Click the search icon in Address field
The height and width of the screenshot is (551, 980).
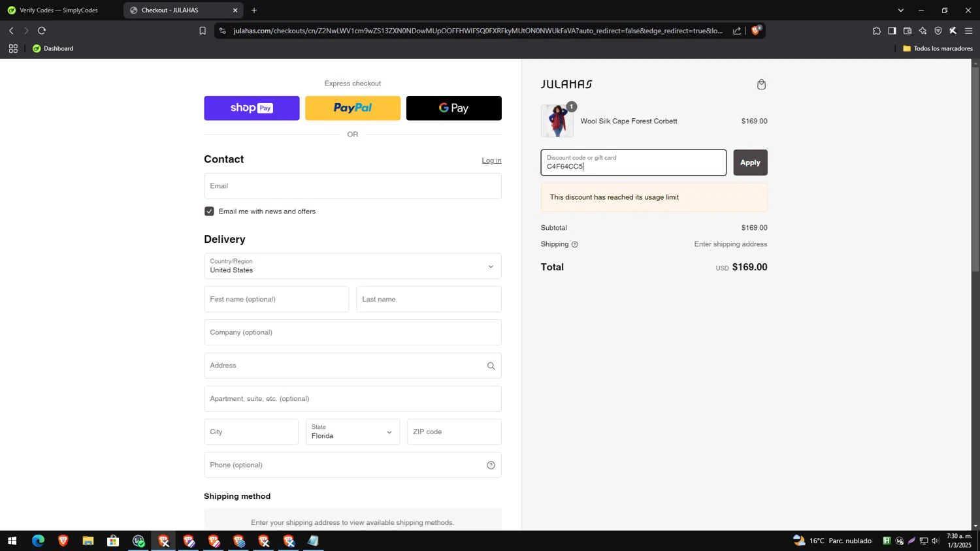(491, 366)
